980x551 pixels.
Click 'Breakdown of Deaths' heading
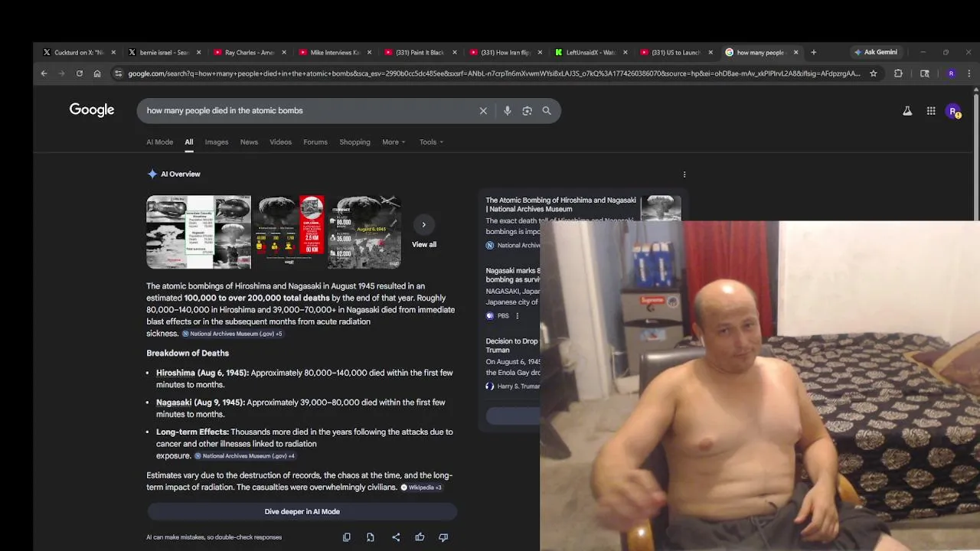188,354
